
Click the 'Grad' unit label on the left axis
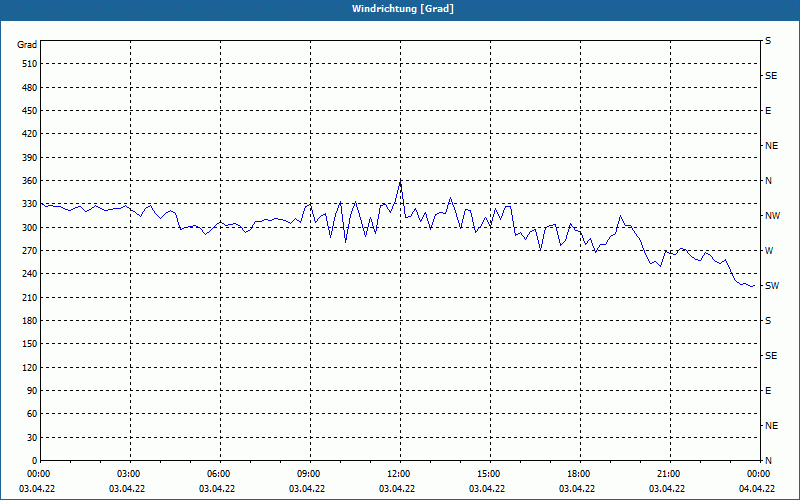pos(27,45)
